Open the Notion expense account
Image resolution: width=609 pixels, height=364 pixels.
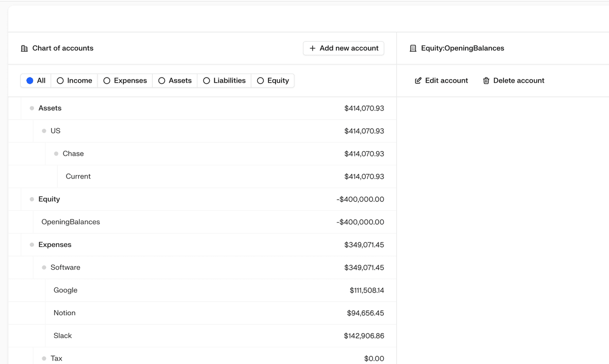(64, 313)
